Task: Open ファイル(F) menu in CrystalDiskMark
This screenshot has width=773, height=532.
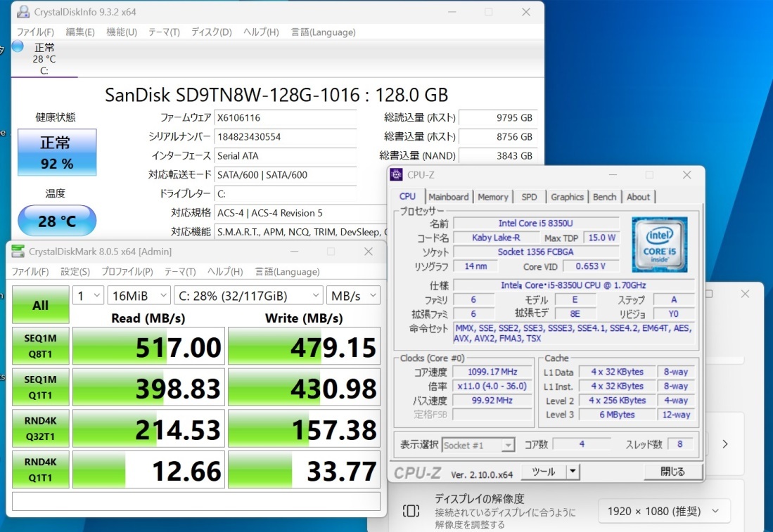Action: point(30,271)
